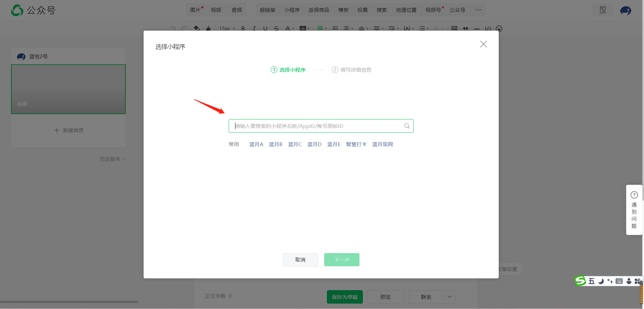Expand the 群发 dropdown arrow
The image size is (644, 309).
[x=450, y=297]
